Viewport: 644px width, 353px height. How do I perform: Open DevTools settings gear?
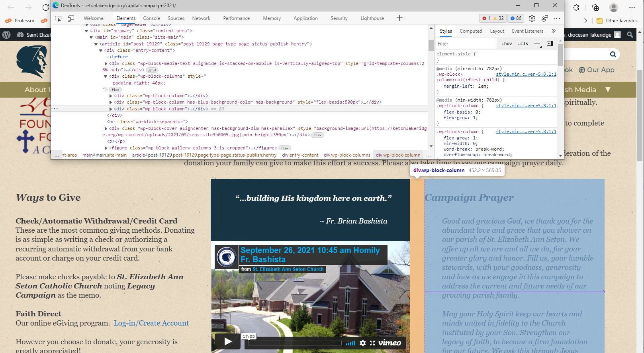coord(532,18)
